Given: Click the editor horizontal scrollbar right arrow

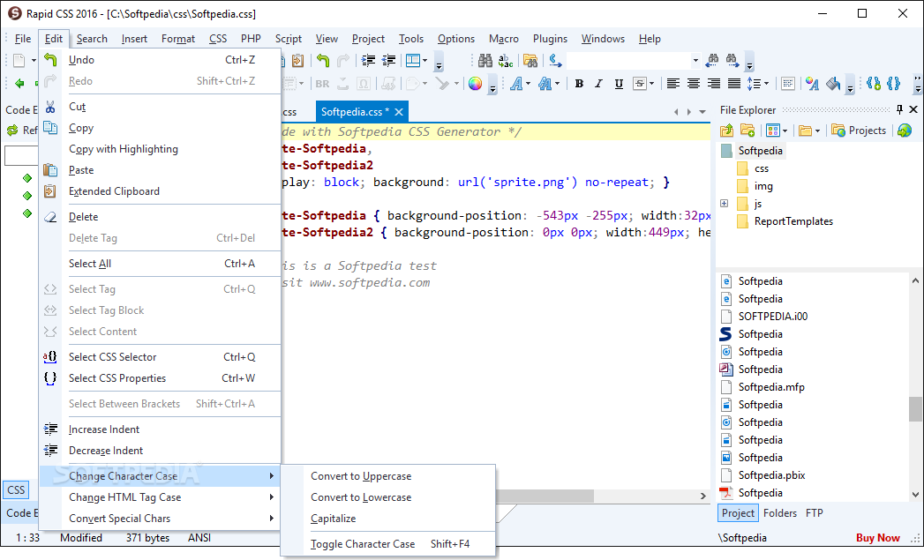Looking at the screenshot, I should [702, 497].
